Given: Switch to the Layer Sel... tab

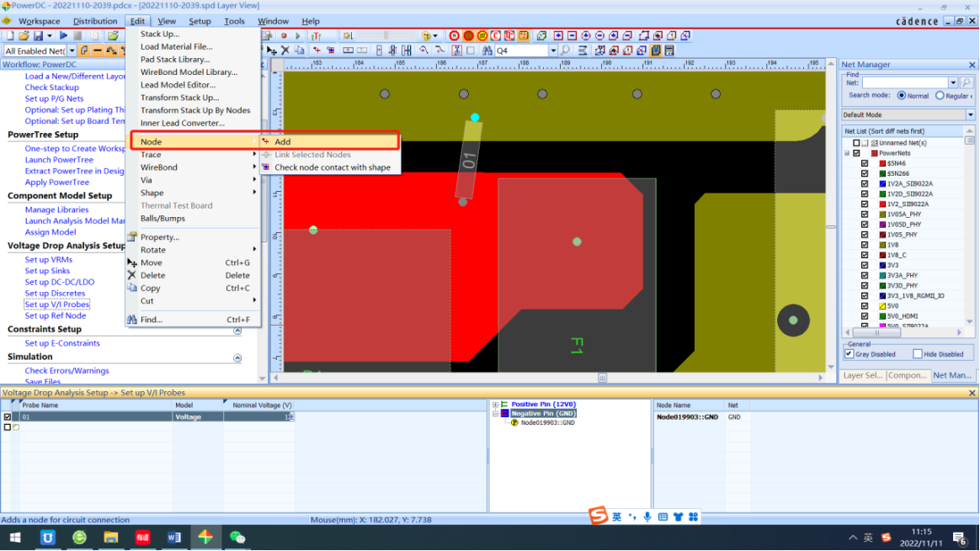Looking at the screenshot, I should tap(862, 375).
